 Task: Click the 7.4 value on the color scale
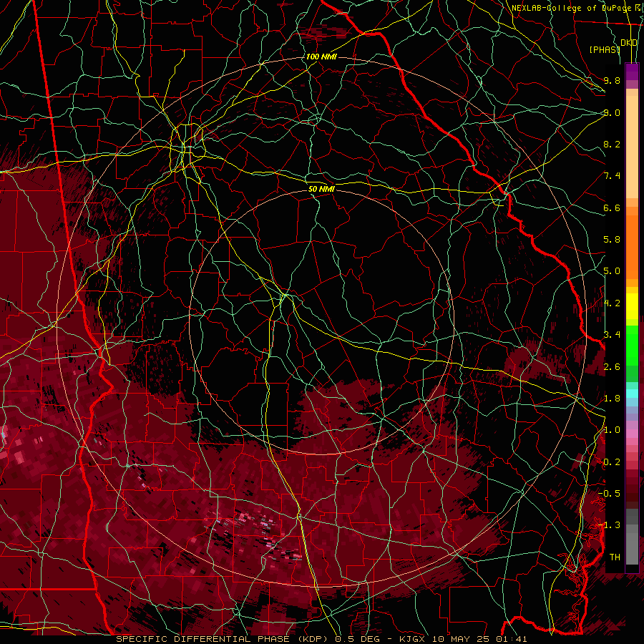click(612, 176)
